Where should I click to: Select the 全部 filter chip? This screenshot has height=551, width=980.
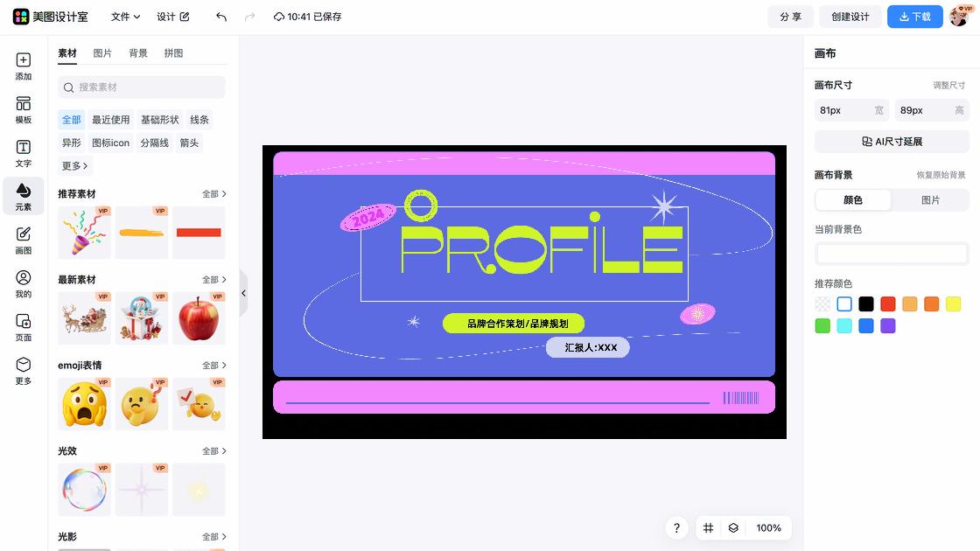tap(71, 119)
